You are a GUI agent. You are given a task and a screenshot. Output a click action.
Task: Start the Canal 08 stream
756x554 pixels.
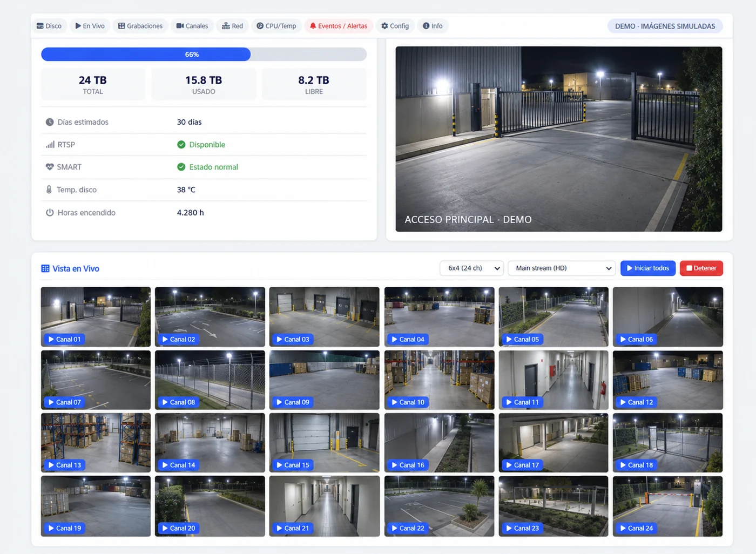178,402
